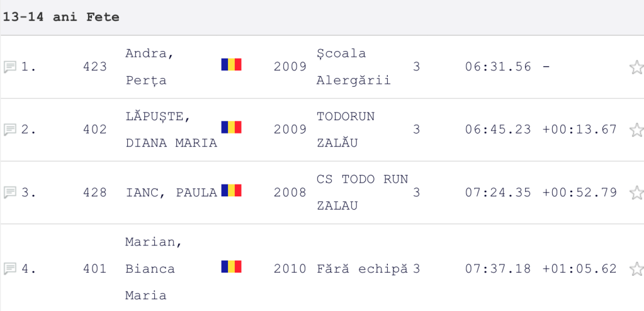Viewport: 644px width, 311px height.
Task: Select runner LĂPUȘTE, DIANA MARIA
Action: tap(171, 130)
